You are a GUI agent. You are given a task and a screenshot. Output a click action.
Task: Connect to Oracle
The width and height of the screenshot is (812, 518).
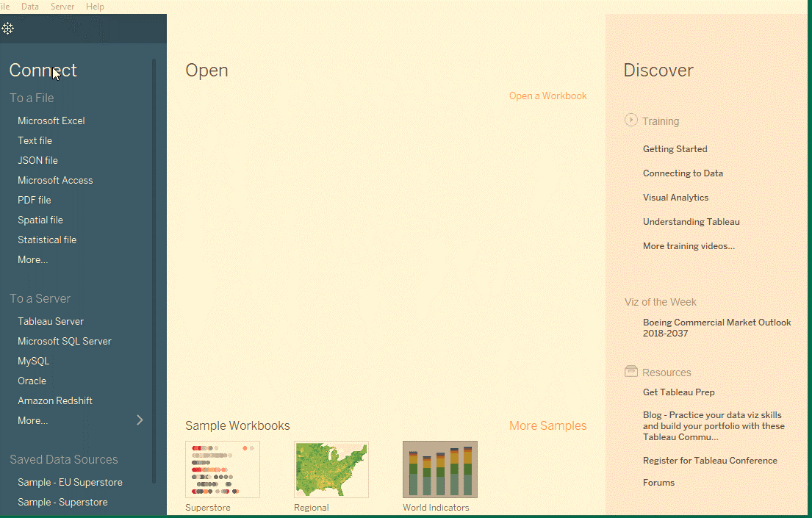click(x=32, y=381)
